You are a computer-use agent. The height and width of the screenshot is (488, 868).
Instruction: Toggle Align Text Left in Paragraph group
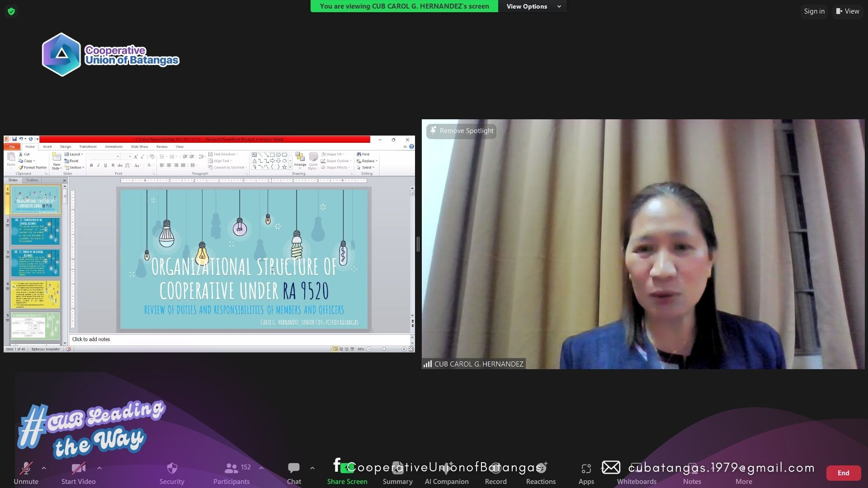pyautogui.click(x=162, y=165)
